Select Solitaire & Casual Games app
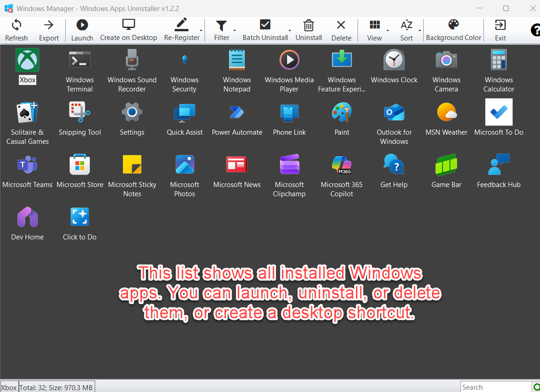Screen dimensions: 540x392 click(27, 123)
